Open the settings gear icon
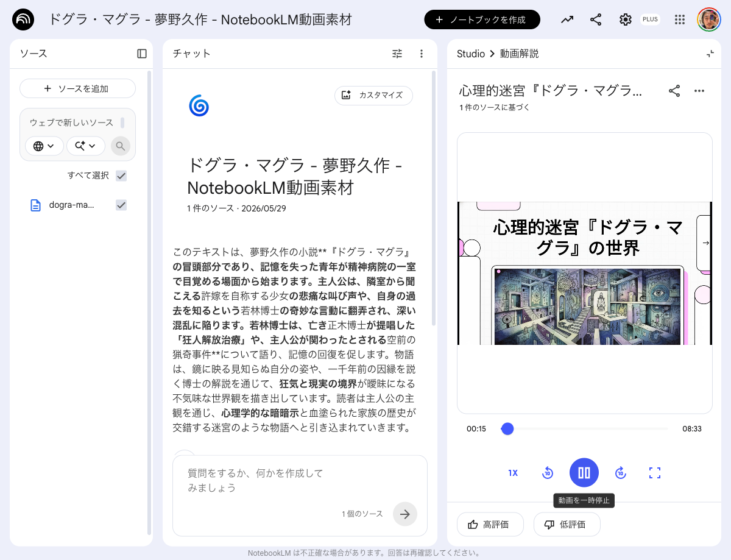 click(626, 19)
